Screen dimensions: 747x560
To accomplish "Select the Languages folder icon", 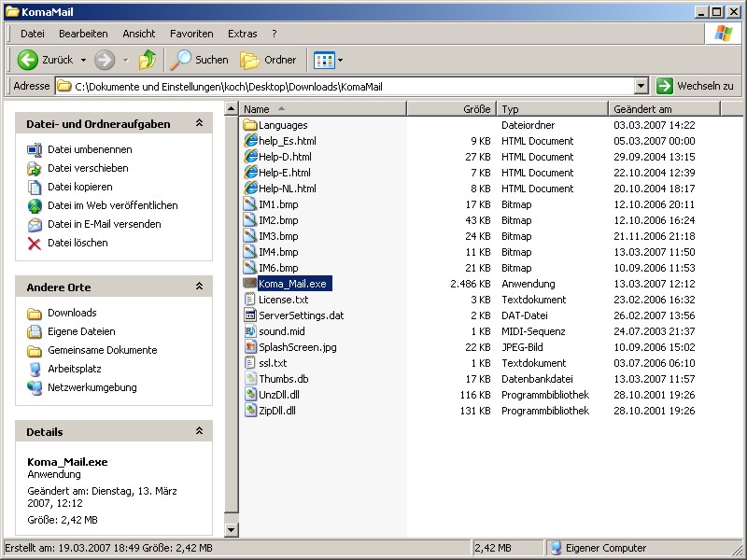I will pyautogui.click(x=250, y=125).
